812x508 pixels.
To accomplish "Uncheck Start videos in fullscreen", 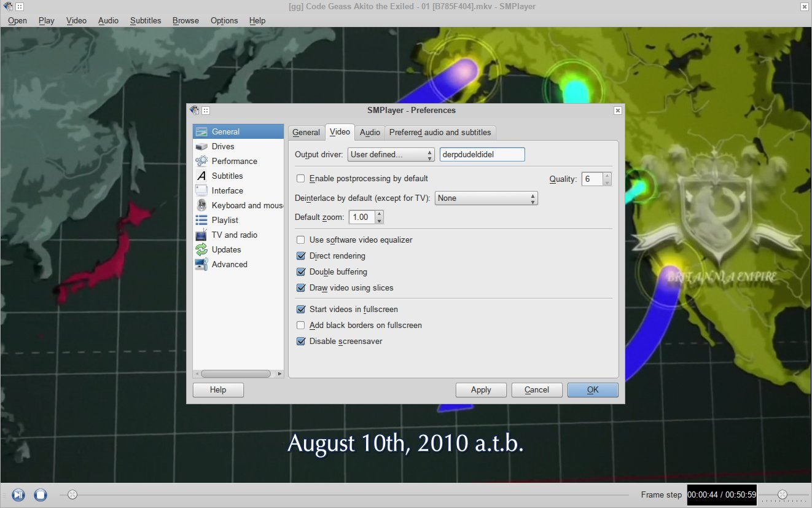I will point(301,310).
